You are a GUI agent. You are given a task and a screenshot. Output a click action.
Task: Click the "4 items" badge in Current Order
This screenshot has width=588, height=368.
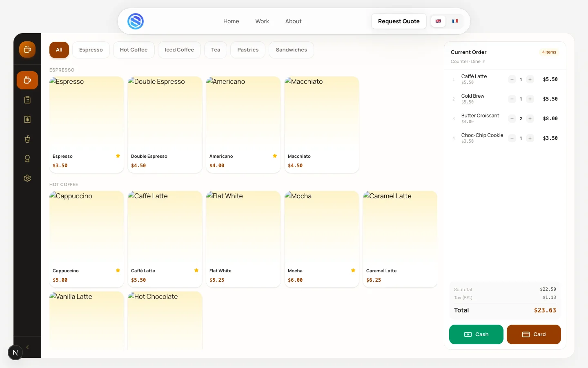[549, 52]
